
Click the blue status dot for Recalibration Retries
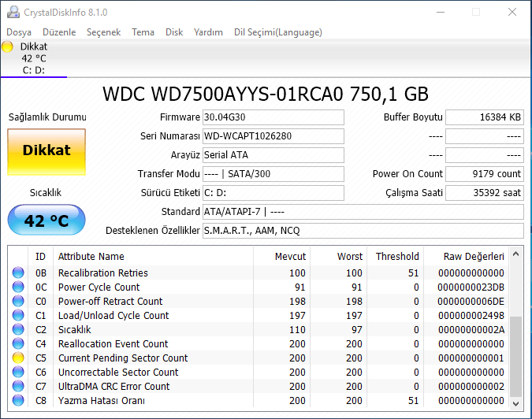[18, 273]
